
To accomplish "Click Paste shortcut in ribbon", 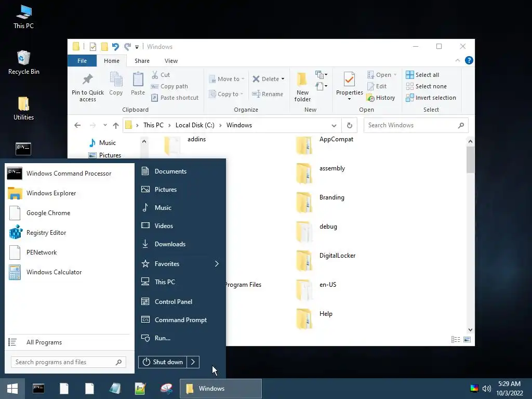I will [175, 98].
